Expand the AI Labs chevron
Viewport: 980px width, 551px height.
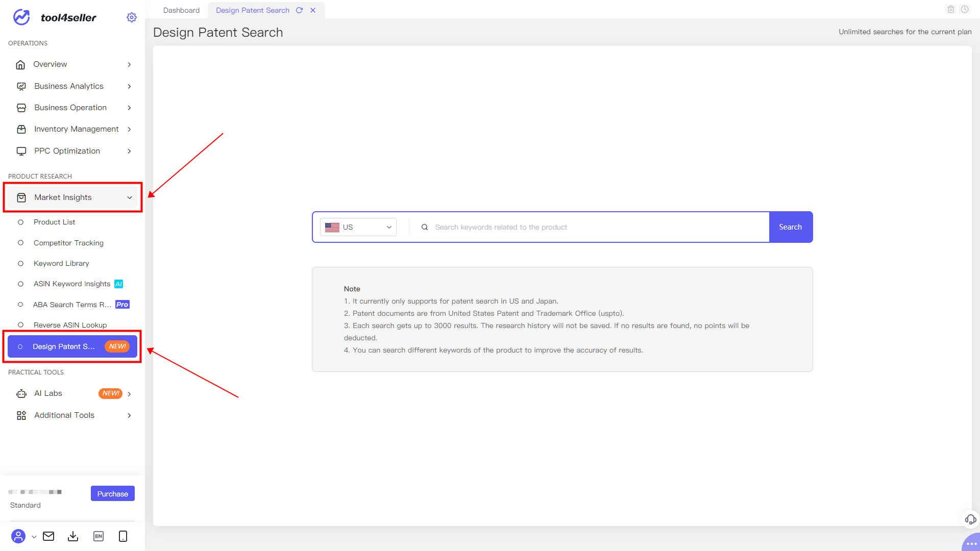click(x=130, y=394)
